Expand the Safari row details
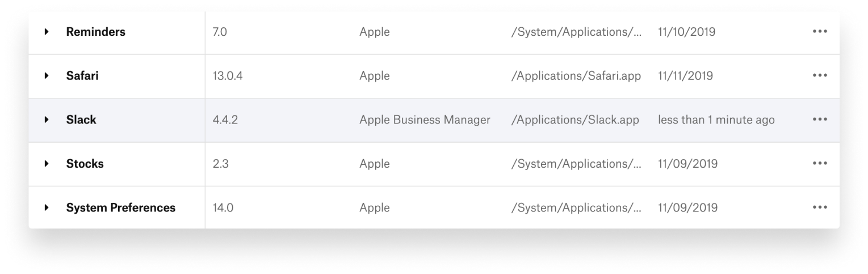The height and width of the screenshot is (274, 868). (47, 76)
